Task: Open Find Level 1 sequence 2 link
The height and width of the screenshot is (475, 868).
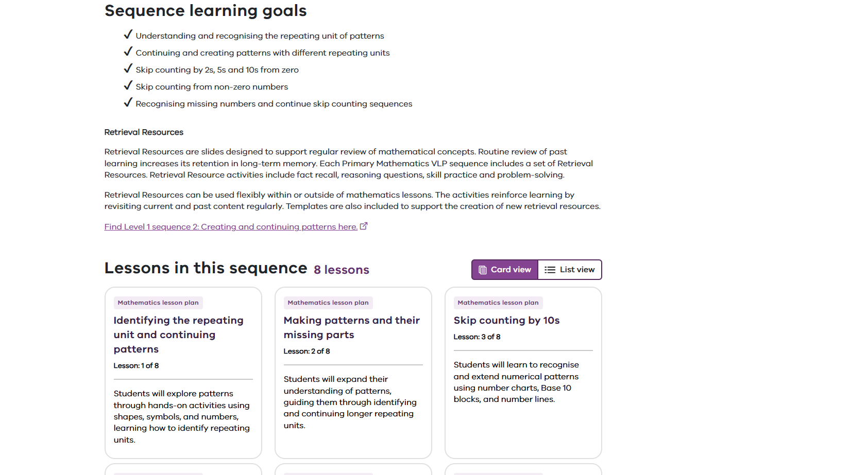Action: coord(231,227)
